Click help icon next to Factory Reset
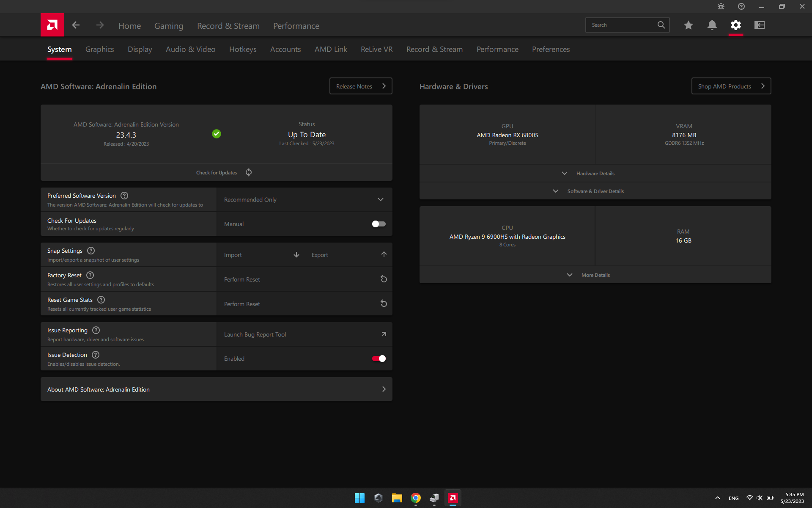 pyautogui.click(x=90, y=275)
